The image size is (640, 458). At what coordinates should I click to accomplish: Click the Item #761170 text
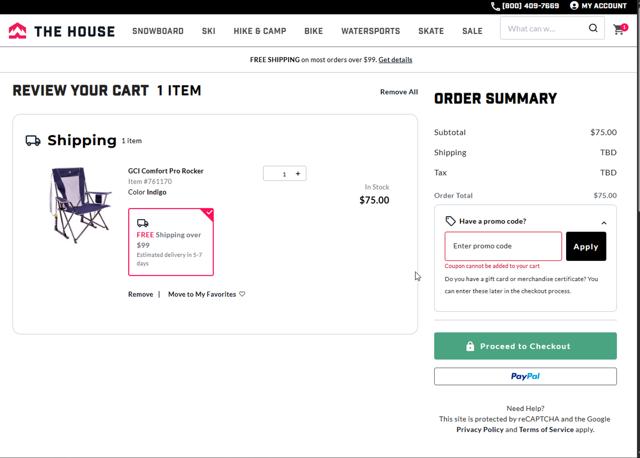tap(150, 181)
